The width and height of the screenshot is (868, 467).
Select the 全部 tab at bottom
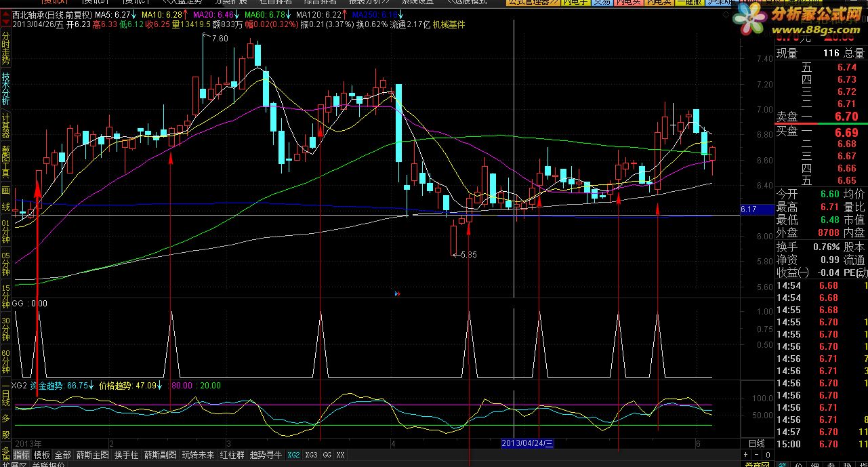(62, 455)
